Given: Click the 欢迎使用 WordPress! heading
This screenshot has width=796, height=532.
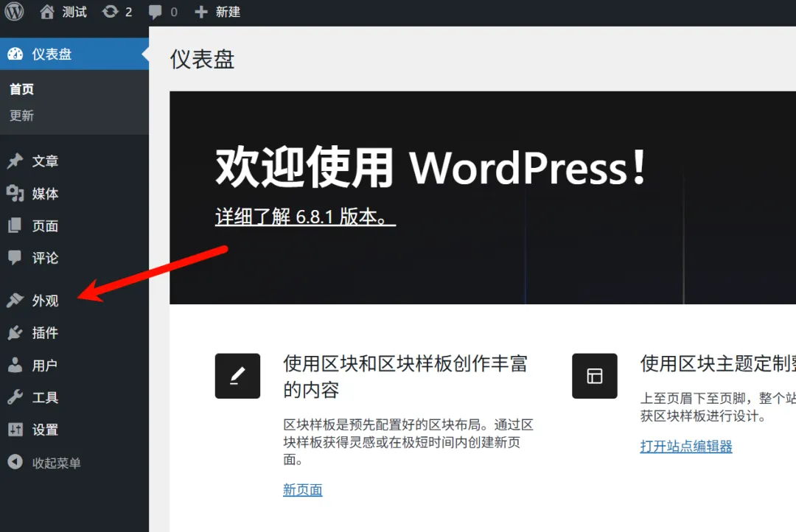Looking at the screenshot, I should [x=431, y=167].
